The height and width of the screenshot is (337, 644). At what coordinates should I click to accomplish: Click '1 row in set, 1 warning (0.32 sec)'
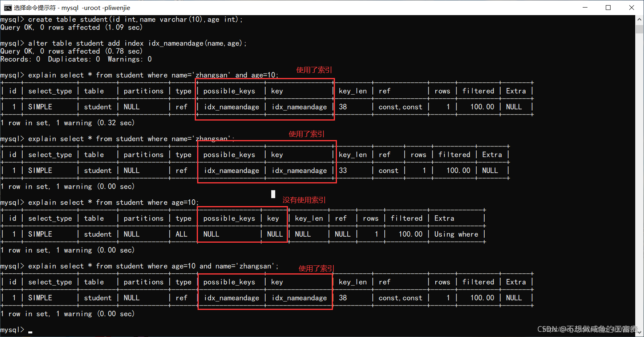(x=68, y=123)
